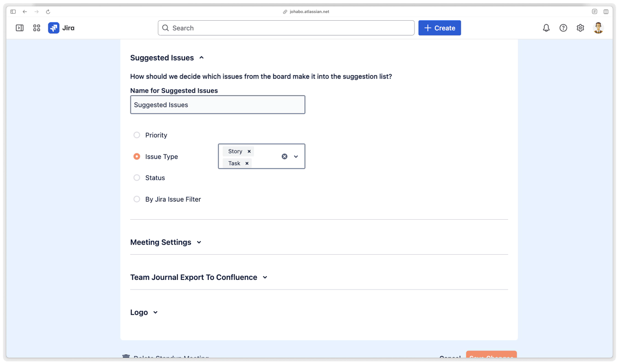Edit the Name for Suggested Issues field
The width and height of the screenshot is (619, 364).
tap(217, 105)
